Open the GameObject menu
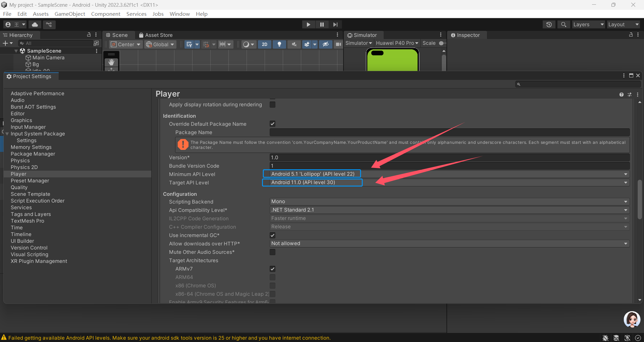This screenshot has width=644, height=342. (x=70, y=14)
